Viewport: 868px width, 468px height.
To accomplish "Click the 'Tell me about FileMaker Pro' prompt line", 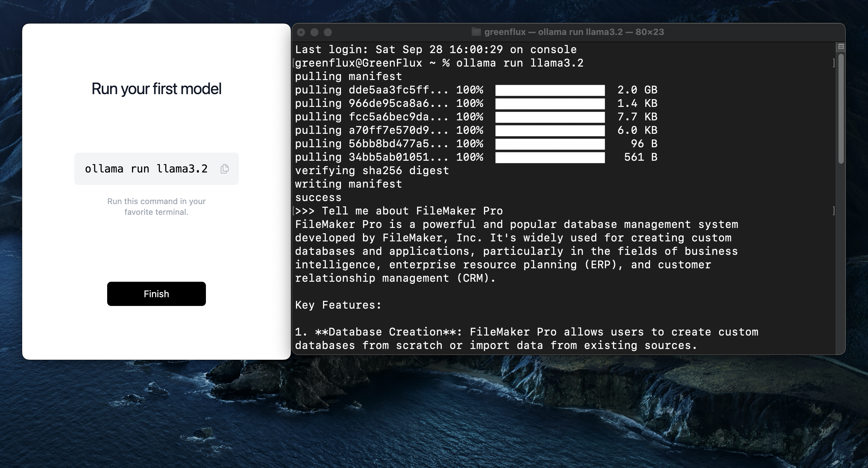I will [412, 211].
